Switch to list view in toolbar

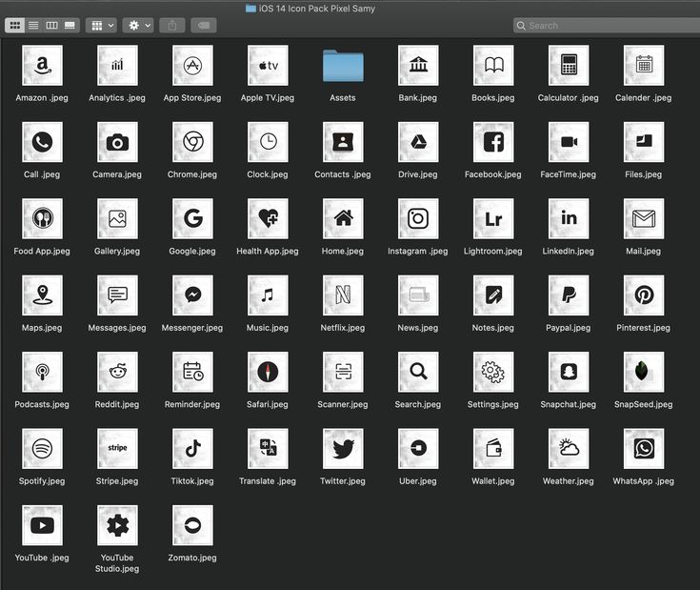point(33,26)
